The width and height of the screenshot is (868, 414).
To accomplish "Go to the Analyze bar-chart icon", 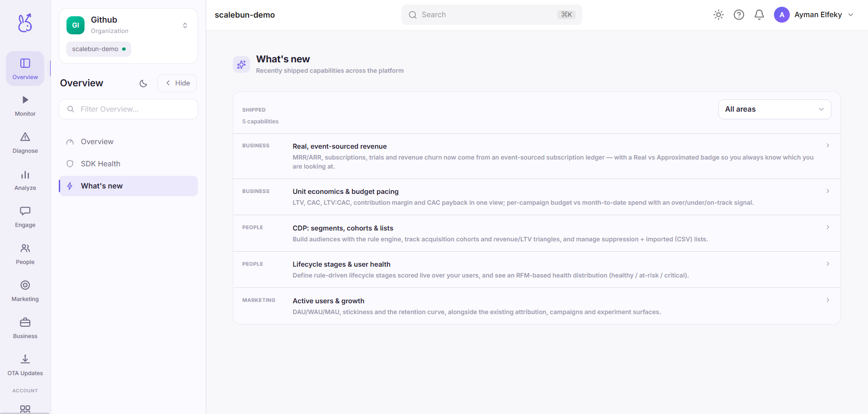I will [25, 174].
